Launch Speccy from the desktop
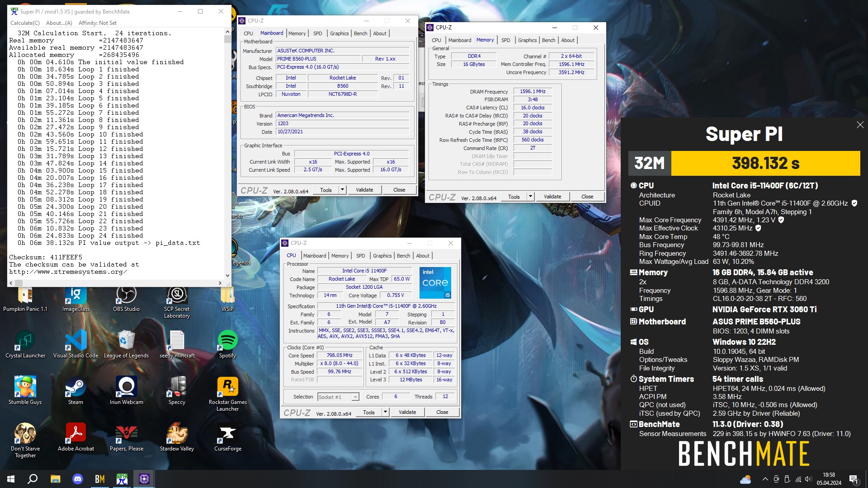Viewport: 868px width, 488px height. (x=177, y=391)
